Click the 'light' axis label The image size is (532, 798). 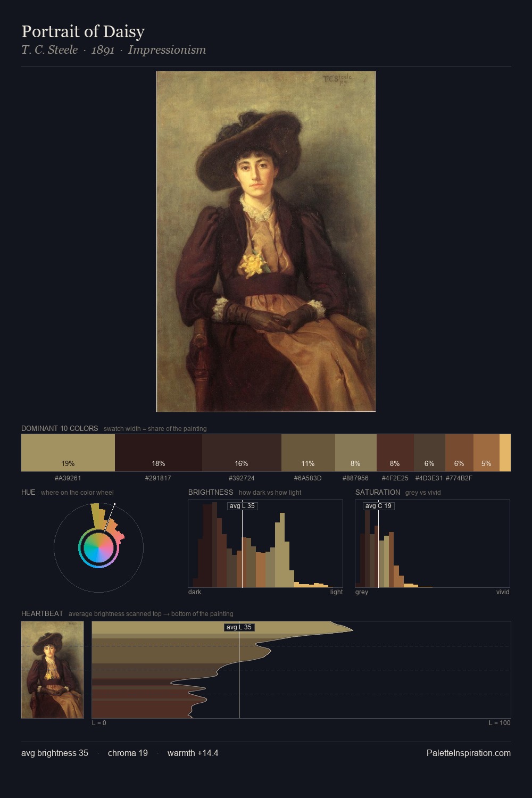click(336, 592)
